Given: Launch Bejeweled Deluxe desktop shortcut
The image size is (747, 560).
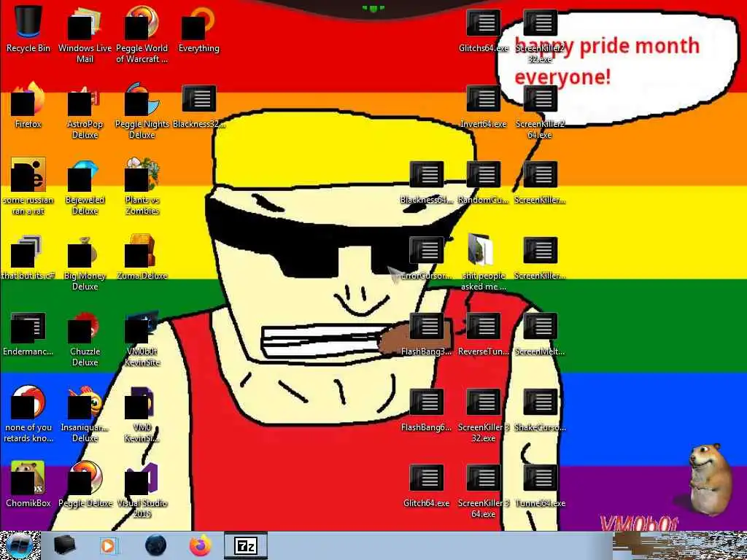Looking at the screenshot, I should (x=85, y=186).
